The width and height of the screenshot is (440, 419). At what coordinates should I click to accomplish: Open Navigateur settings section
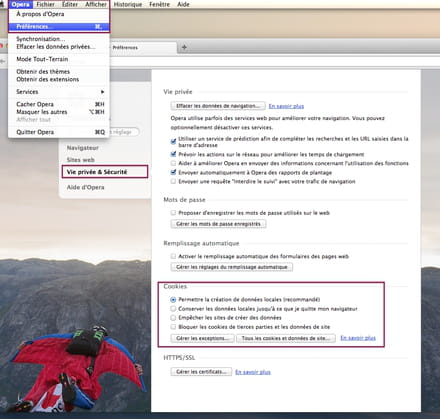[83, 148]
